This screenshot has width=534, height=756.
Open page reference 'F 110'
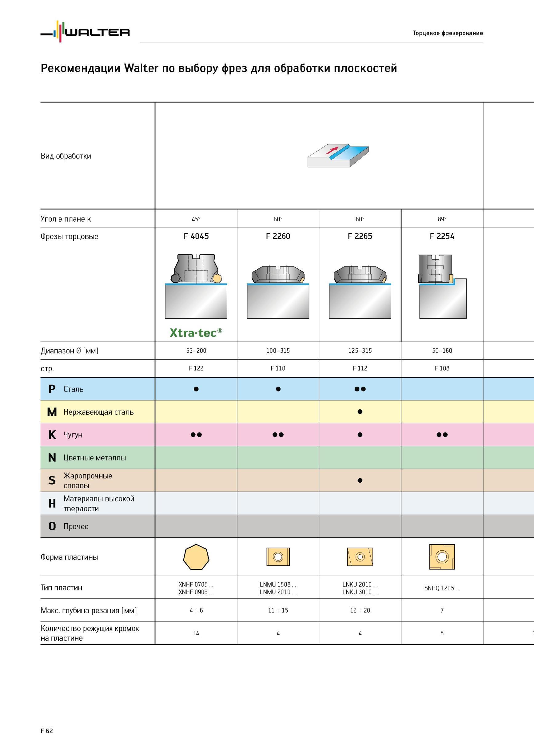[x=278, y=368]
